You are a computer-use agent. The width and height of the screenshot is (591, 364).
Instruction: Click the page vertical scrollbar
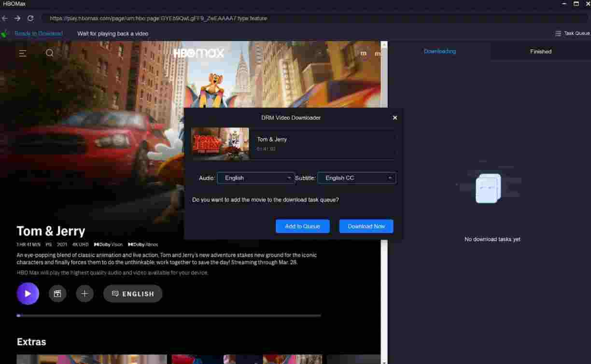coord(384,203)
